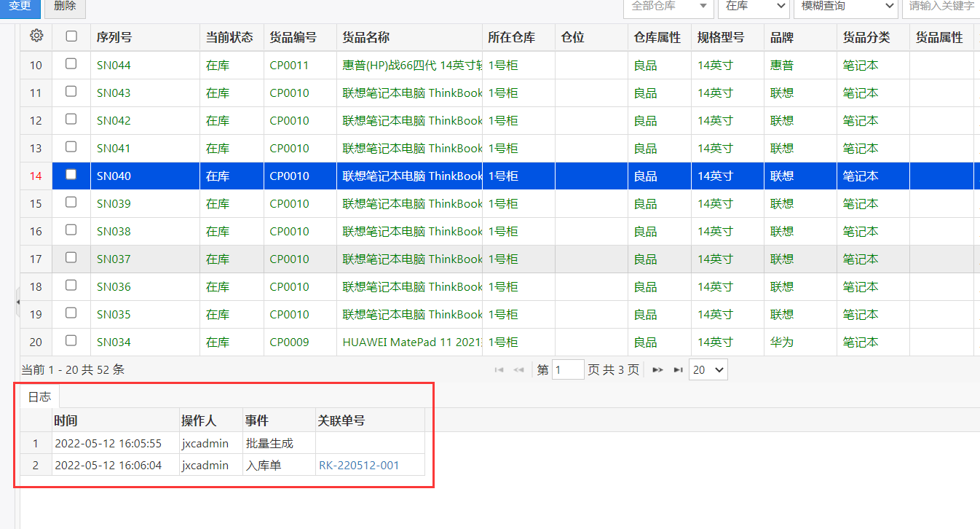The width and height of the screenshot is (980, 529).
Task: Open linked order RK-220512-001
Action: (359, 465)
